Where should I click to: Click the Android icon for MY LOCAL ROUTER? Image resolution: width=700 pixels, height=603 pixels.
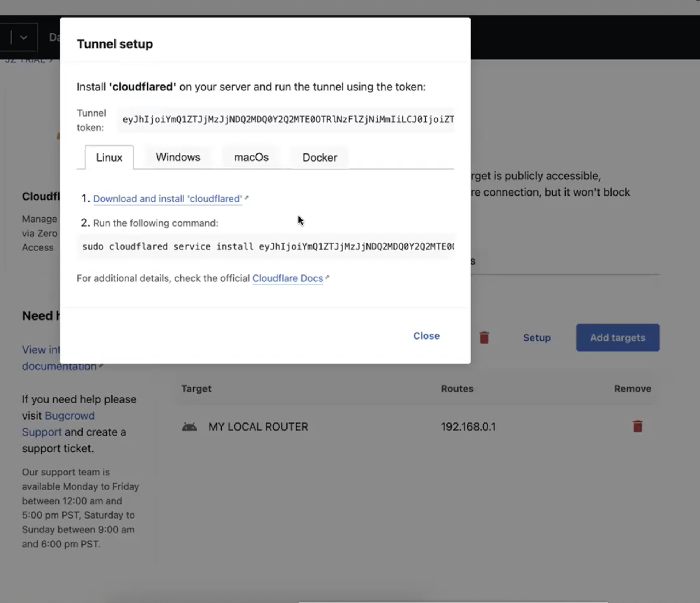click(x=189, y=426)
